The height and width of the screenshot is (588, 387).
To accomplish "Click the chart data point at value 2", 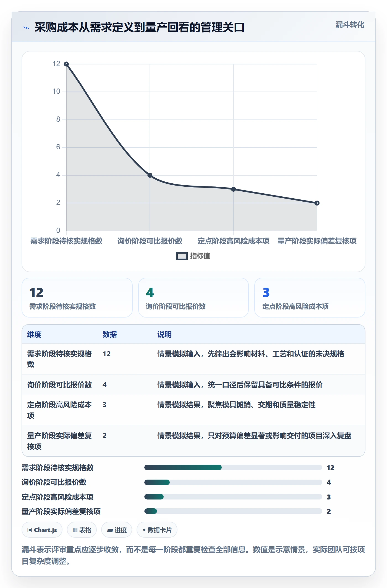I will click(x=317, y=203).
